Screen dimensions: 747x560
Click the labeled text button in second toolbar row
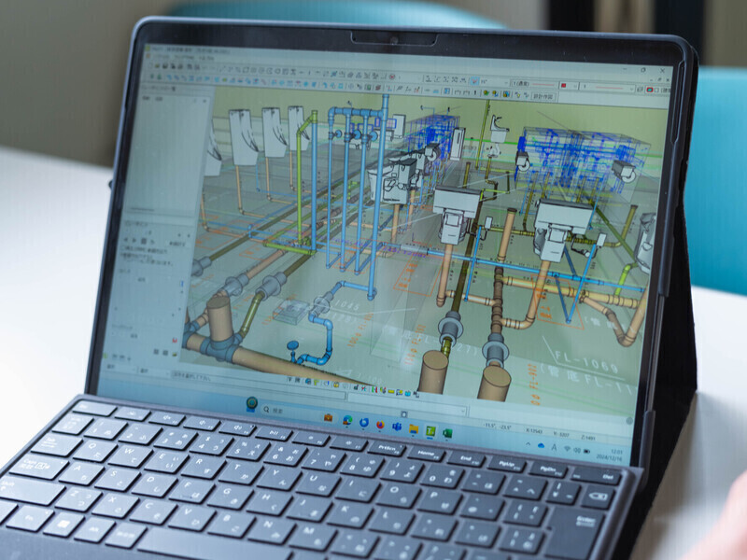click(543, 95)
